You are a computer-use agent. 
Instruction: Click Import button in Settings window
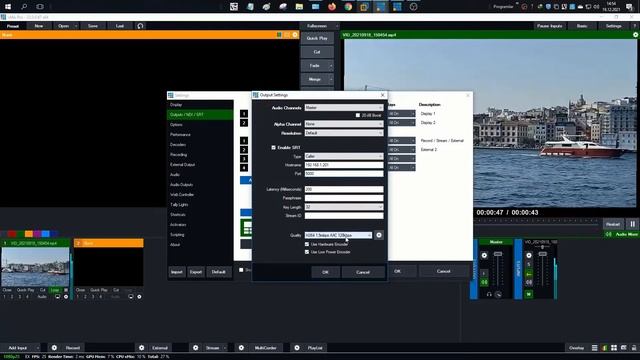177,272
